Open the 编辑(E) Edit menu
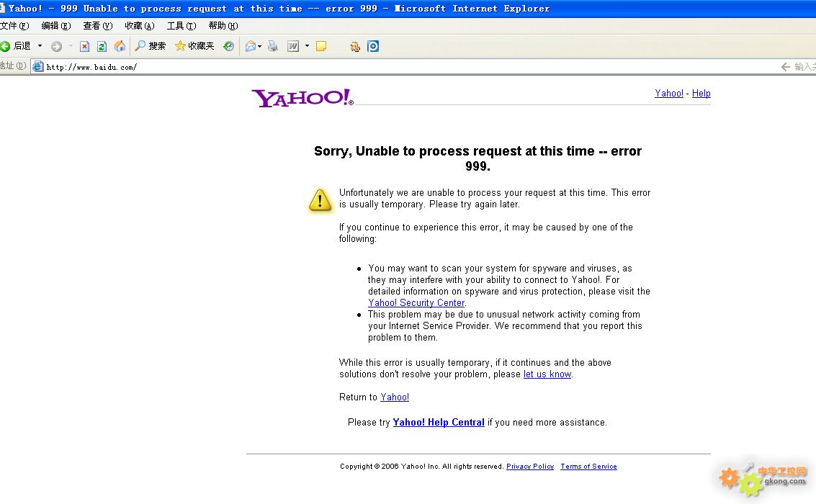 (56, 26)
